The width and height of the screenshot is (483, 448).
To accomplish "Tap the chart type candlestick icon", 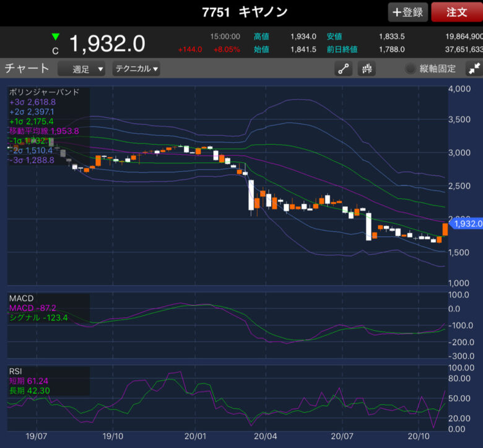I will coord(367,68).
